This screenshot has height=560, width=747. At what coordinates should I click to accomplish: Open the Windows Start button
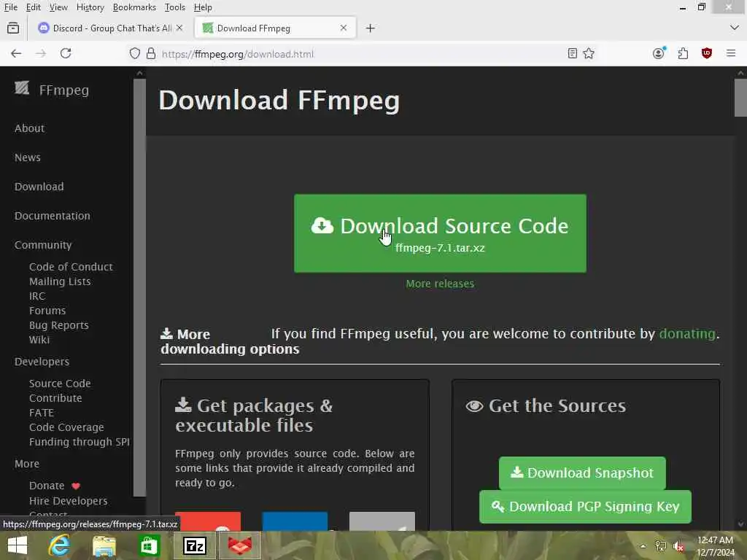pyautogui.click(x=18, y=545)
